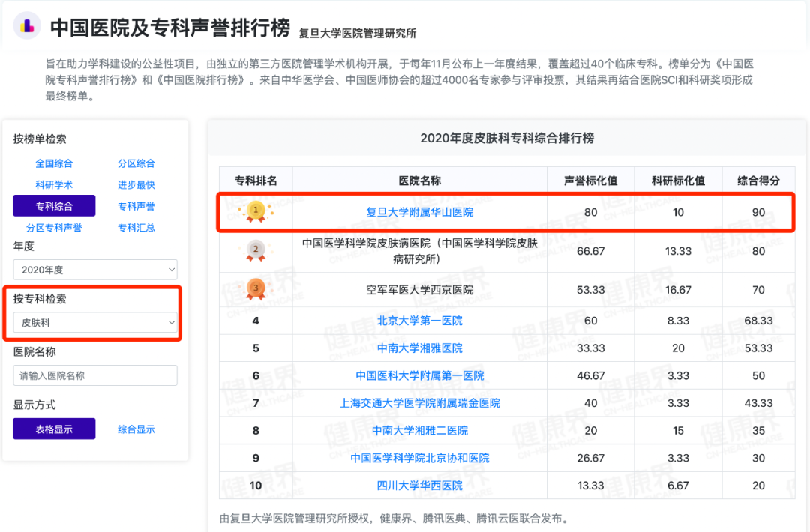Click rank number 7 cell
Screen dimensions: 810x532
(x=256, y=403)
